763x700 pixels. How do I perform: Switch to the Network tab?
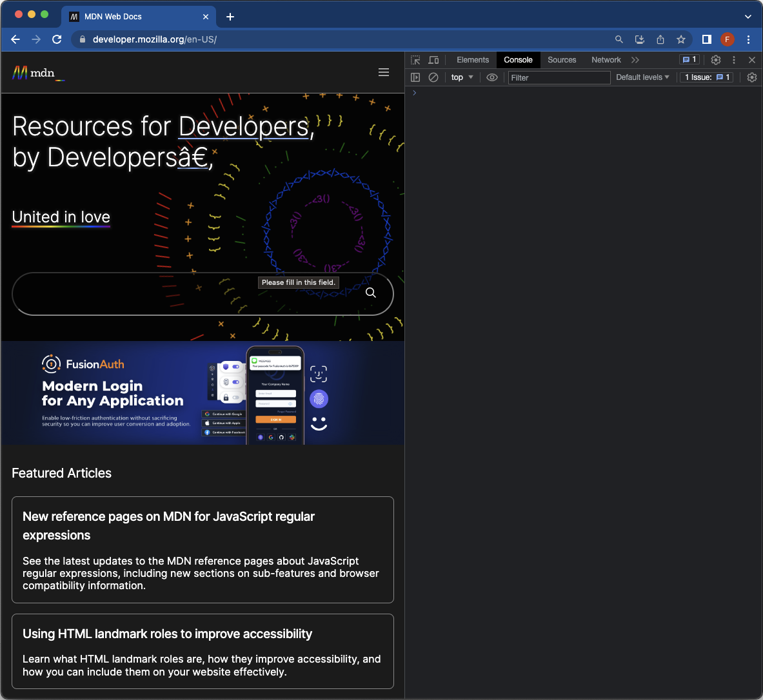606,60
